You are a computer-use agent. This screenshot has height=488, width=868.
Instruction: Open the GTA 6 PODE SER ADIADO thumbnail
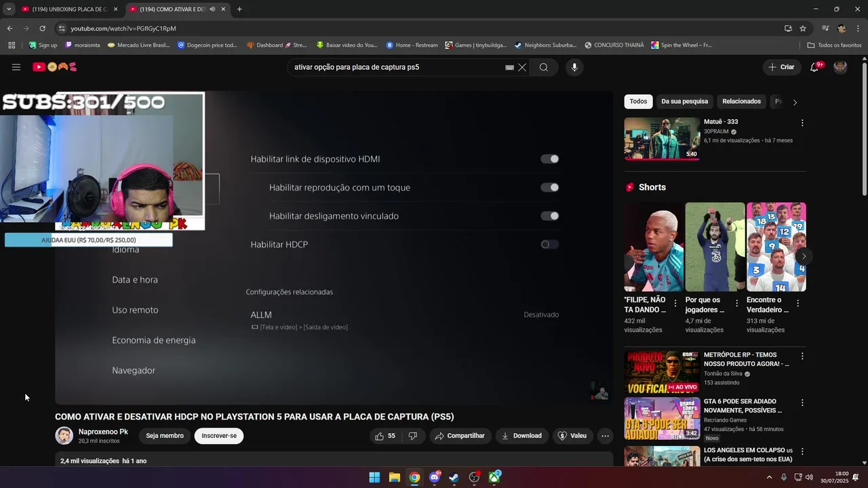pos(662,418)
